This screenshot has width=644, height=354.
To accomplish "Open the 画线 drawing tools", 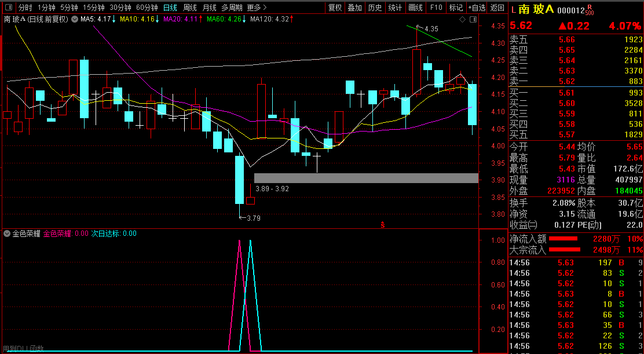I will coord(415,8).
